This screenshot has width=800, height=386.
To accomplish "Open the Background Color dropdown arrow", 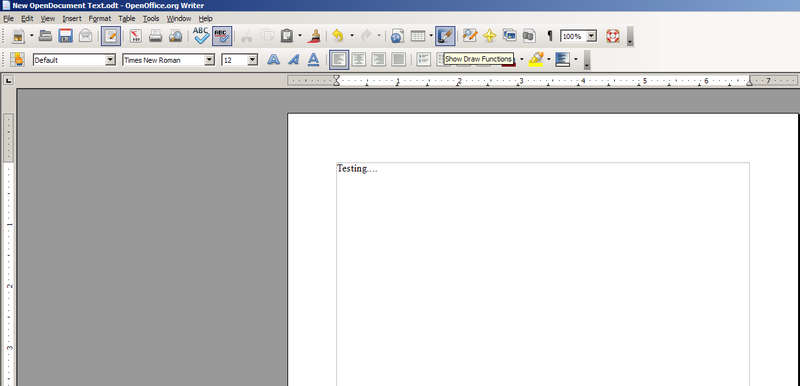I will (x=576, y=60).
